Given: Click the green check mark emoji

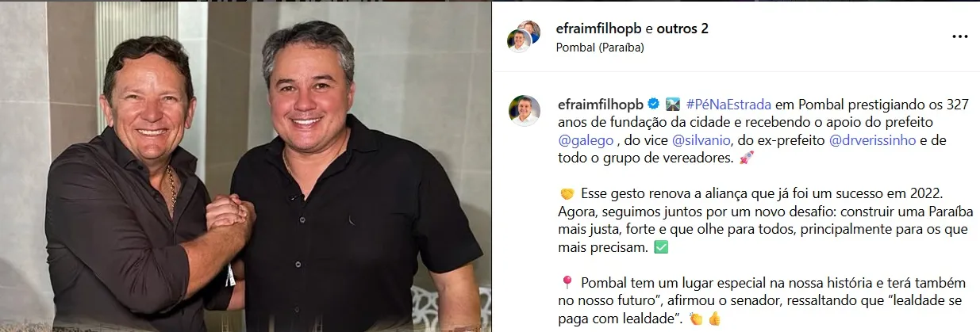Looking at the screenshot, I should (x=661, y=248).
